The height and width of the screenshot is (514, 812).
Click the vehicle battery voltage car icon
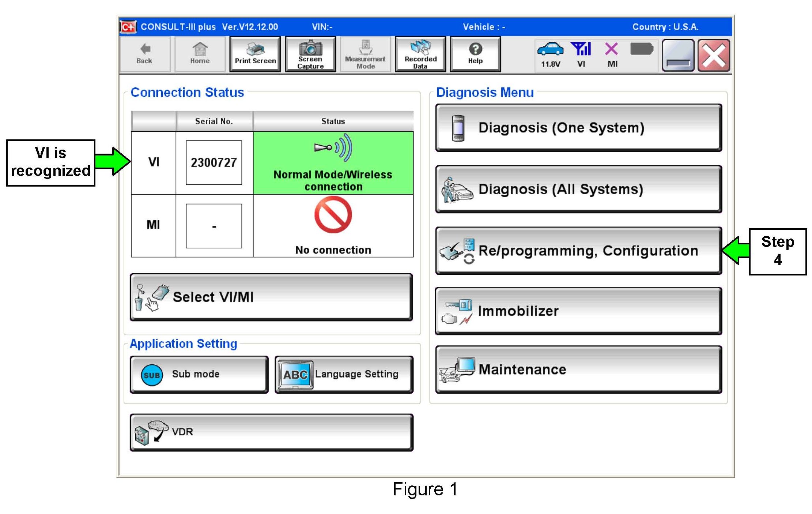point(550,49)
